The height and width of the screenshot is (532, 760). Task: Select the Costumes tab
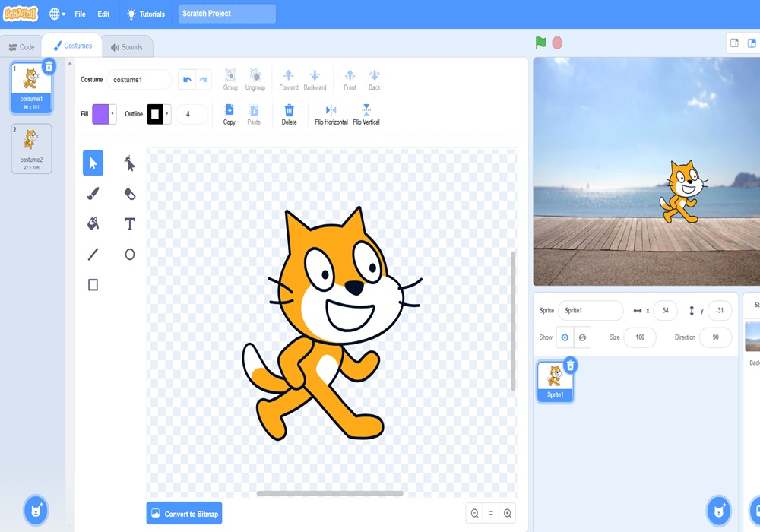72,46
